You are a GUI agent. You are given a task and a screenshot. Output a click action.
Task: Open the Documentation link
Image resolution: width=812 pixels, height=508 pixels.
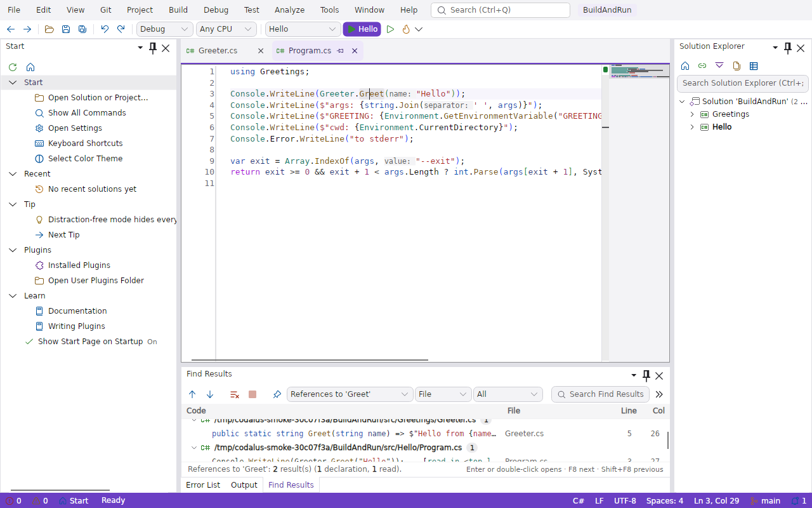77,311
